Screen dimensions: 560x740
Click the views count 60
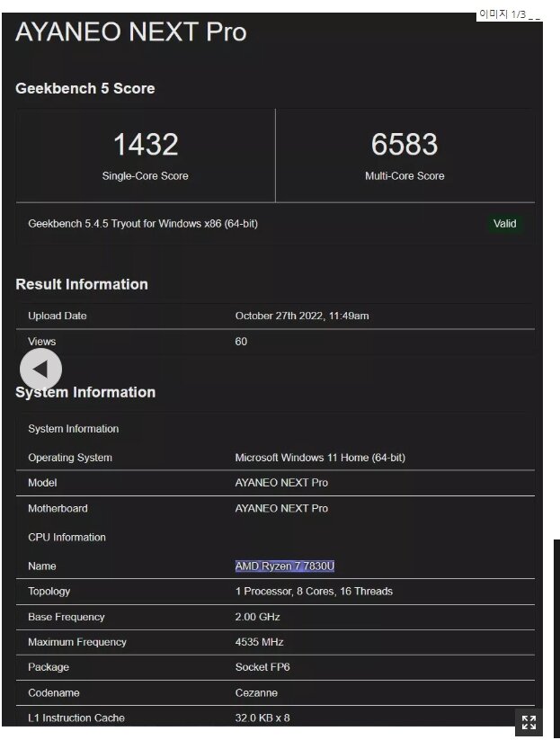coord(241,341)
